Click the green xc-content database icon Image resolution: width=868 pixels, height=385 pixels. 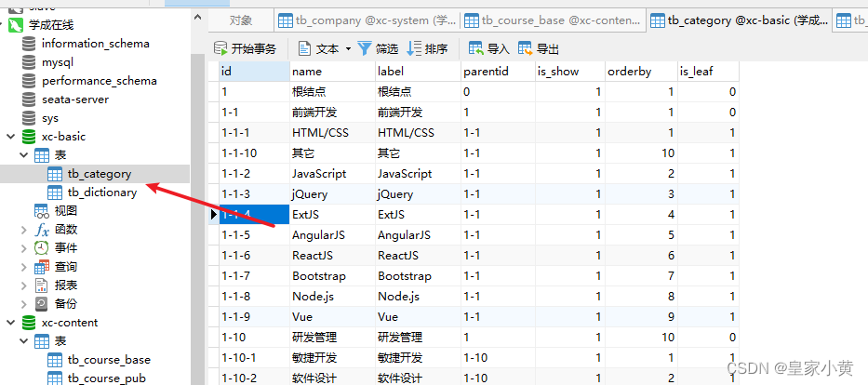29,323
